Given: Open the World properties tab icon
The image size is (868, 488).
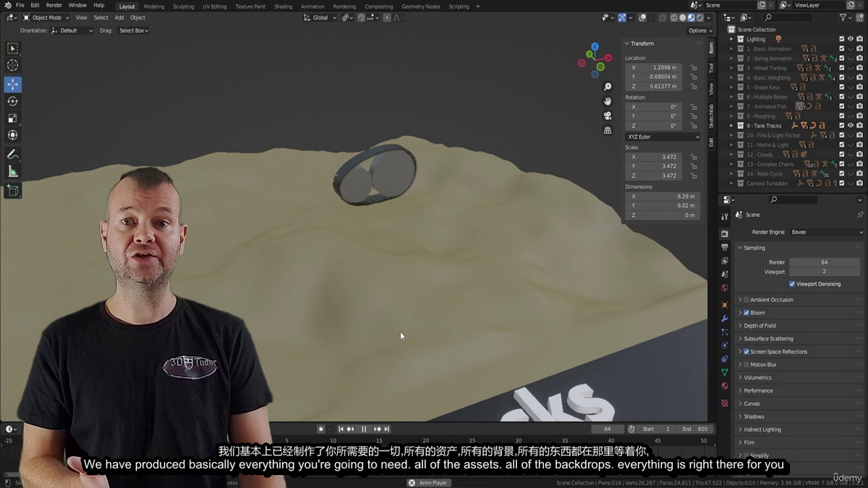Looking at the screenshot, I should click(x=725, y=288).
